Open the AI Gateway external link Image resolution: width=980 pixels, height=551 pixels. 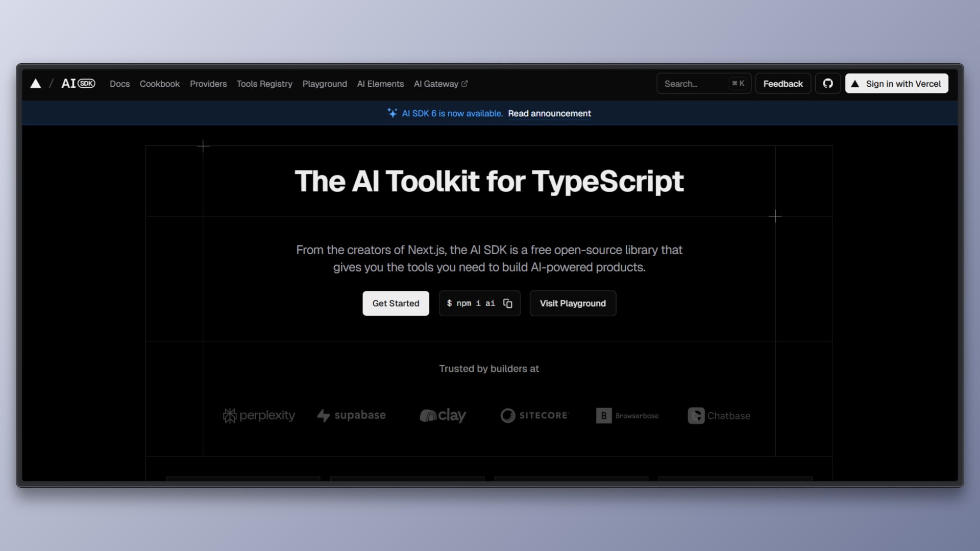coord(440,84)
